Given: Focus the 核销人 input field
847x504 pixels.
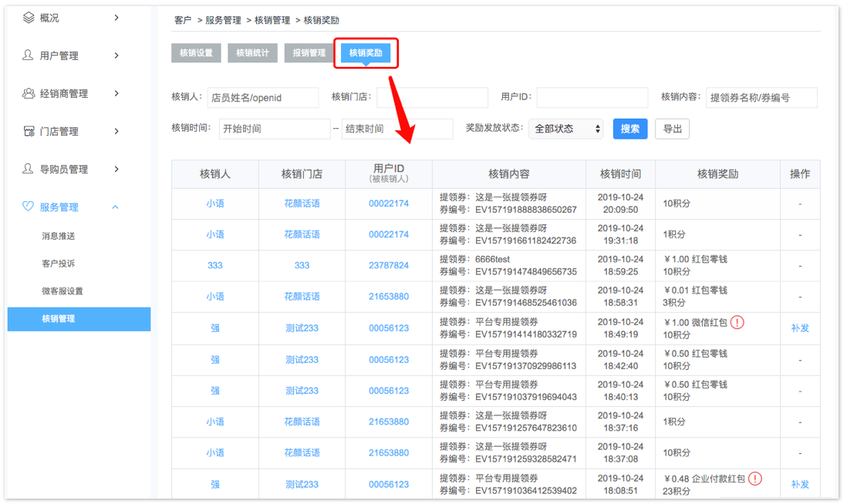Looking at the screenshot, I should click(263, 98).
